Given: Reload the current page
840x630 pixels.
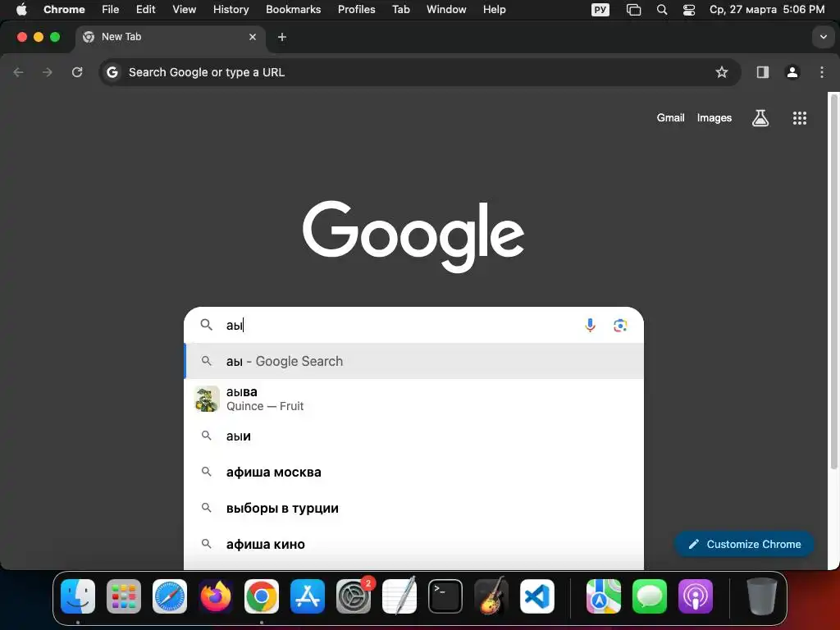Looking at the screenshot, I should click(77, 72).
